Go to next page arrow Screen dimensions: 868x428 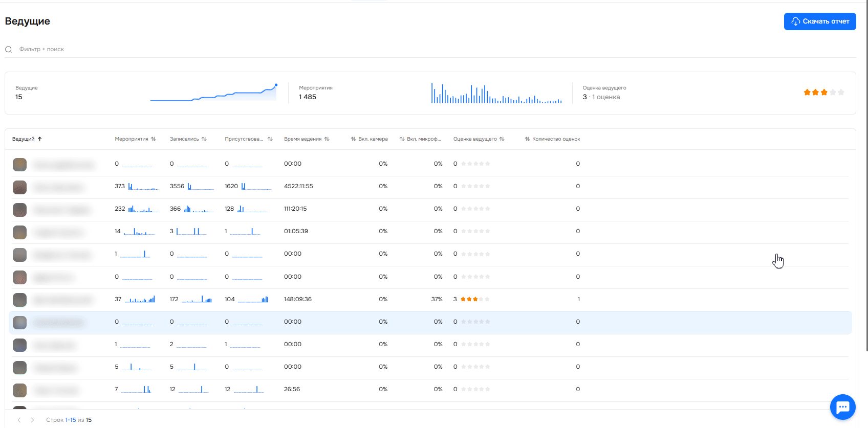coord(32,420)
